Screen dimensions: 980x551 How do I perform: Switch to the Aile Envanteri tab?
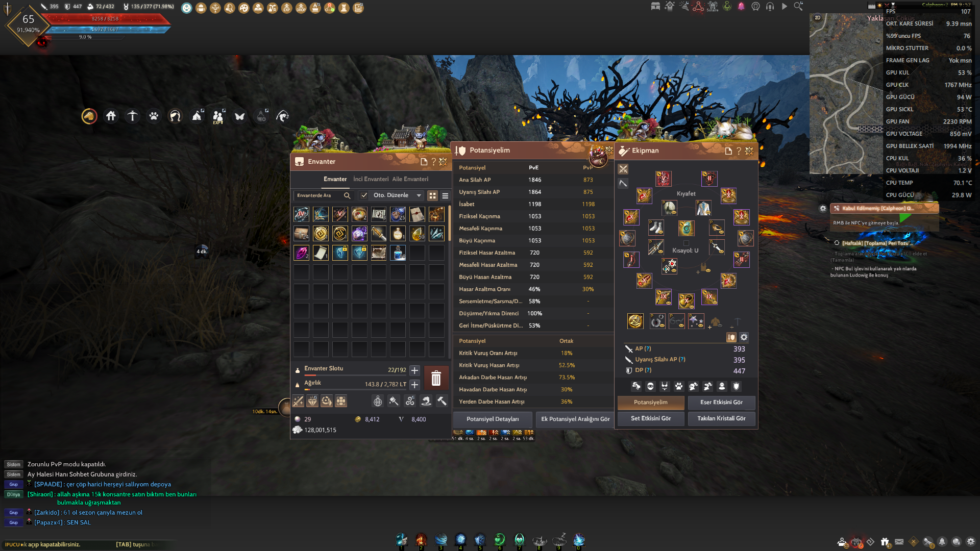[x=410, y=179]
